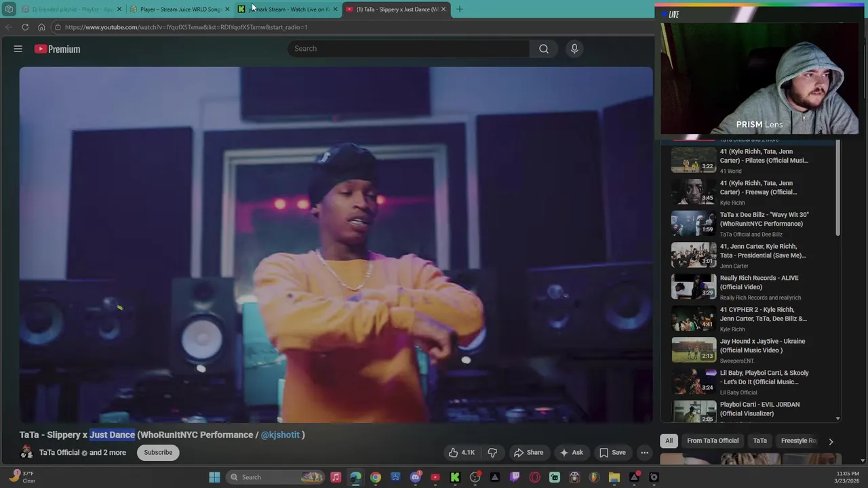
Task: Select the TaTa Slippery YouTube tab
Action: [397, 9]
